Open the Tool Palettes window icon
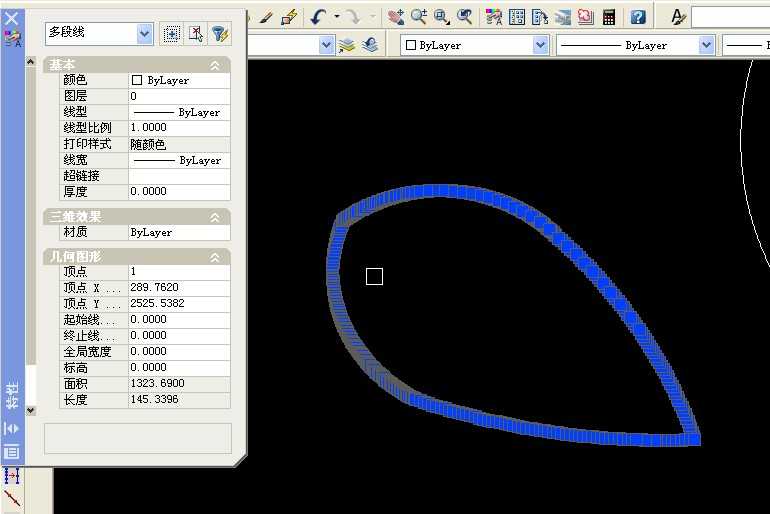 (540, 17)
